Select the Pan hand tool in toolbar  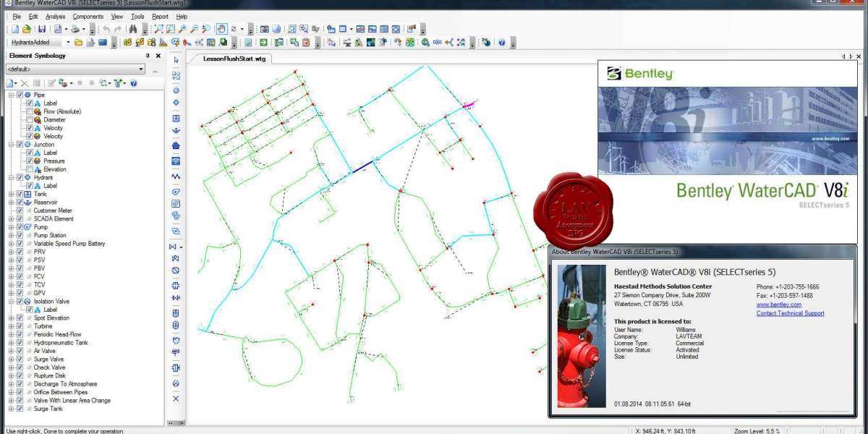(x=222, y=29)
